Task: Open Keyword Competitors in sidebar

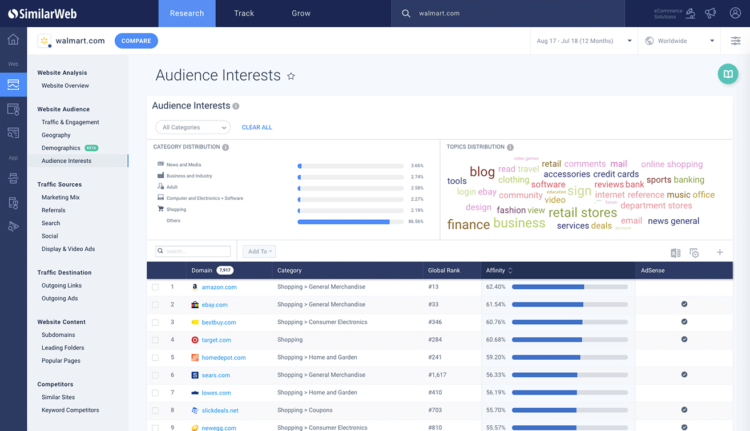Action: [x=70, y=410]
